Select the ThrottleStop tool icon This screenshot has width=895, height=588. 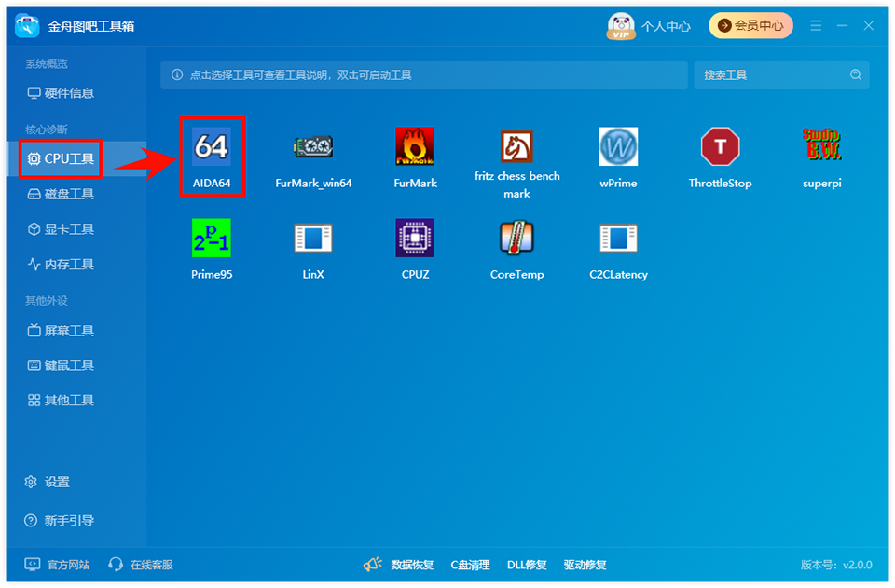tap(721, 146)
